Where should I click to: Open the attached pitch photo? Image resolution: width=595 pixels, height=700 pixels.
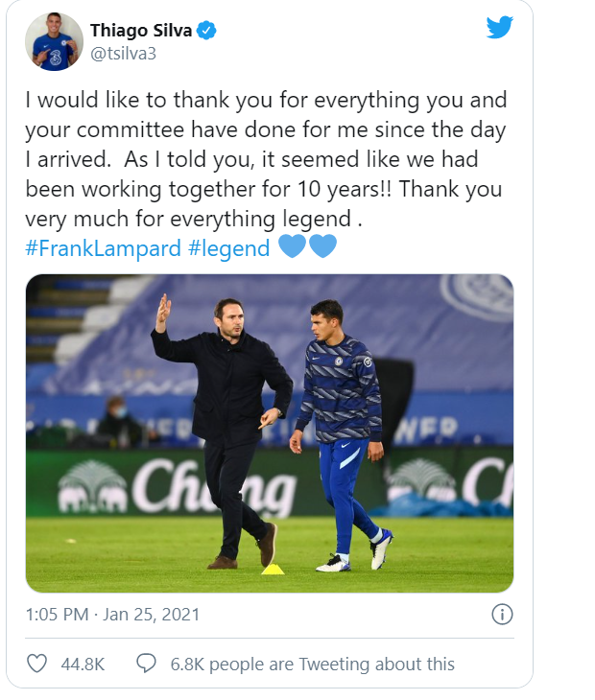click(270, 433)
